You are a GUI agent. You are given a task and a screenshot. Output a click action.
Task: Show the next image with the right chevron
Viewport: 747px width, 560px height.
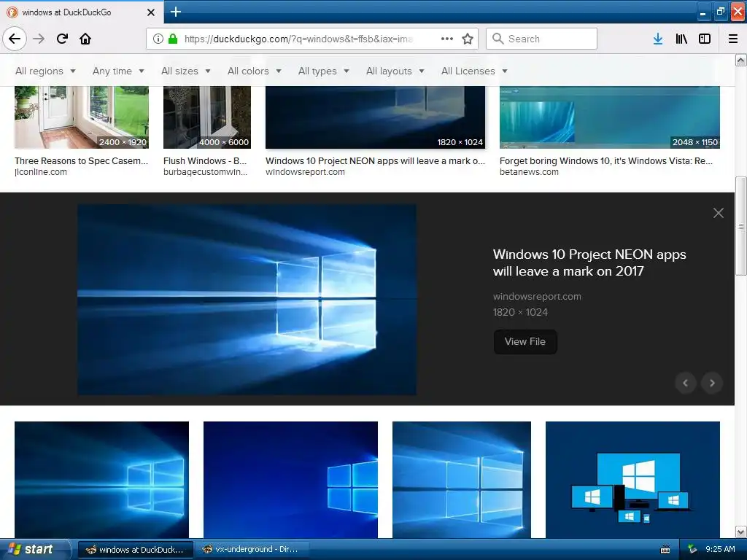712,383
